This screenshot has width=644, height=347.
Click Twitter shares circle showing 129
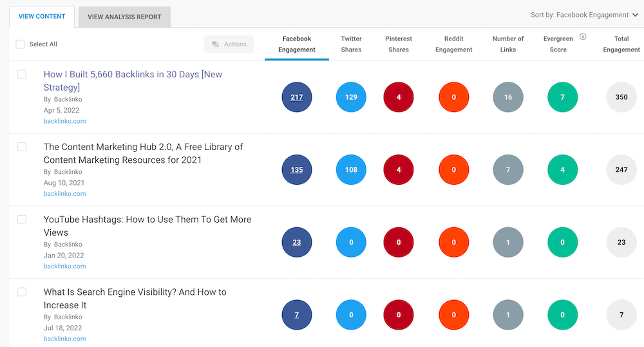[x=351, y=97]
